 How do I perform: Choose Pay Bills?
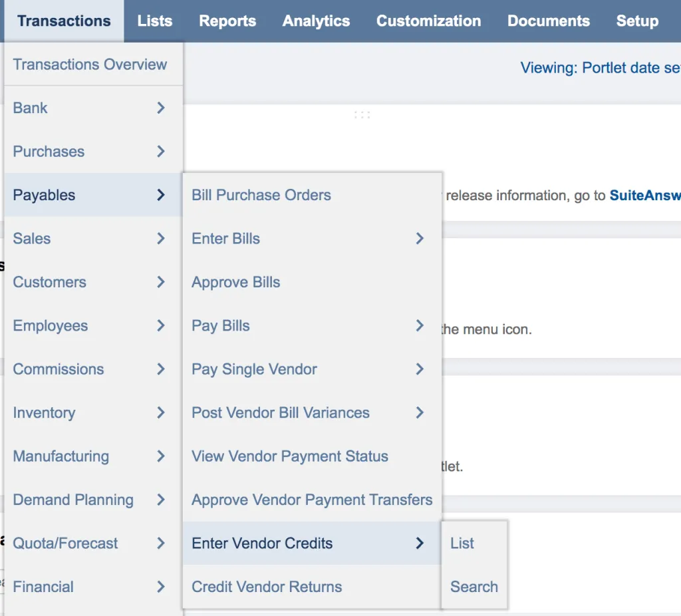(312, 325)
